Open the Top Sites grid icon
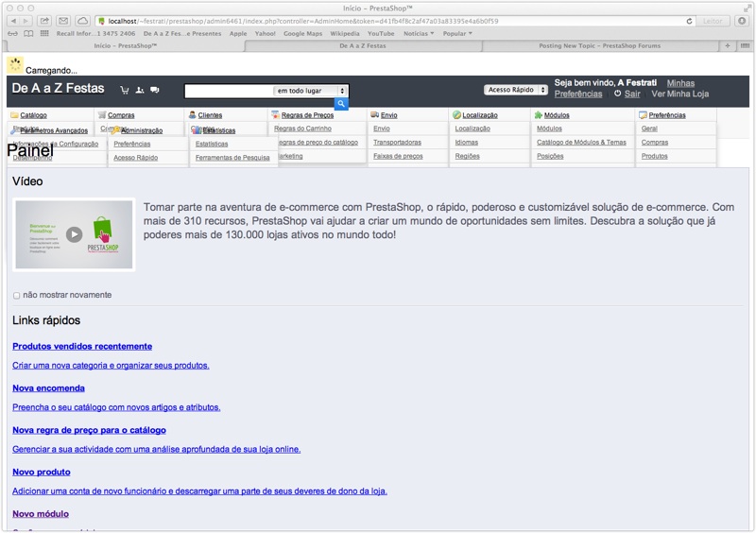Screen dimensions: 756x533 point(44,34)
